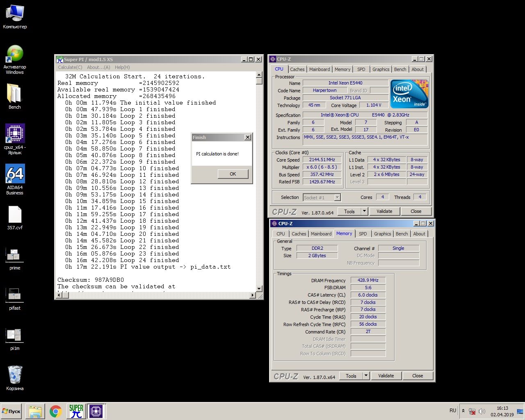Launch the cpuz_x64 shortcut on the desktop
This screenshot has height=420, width=525.
[15, 139]
